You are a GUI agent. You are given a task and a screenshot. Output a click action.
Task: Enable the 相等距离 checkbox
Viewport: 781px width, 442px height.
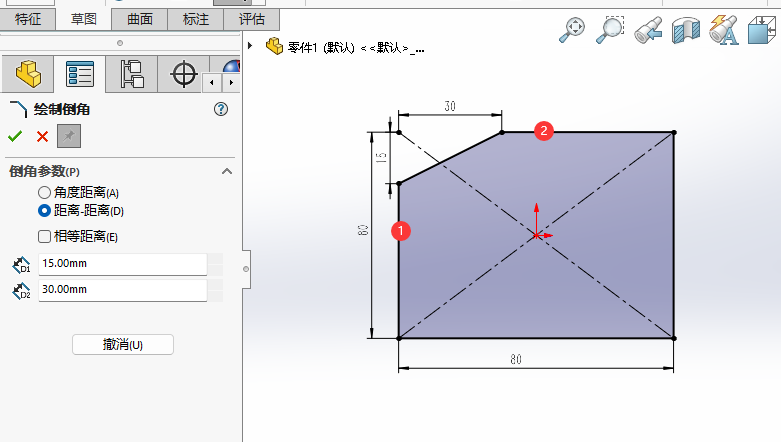tap(44, 236)
